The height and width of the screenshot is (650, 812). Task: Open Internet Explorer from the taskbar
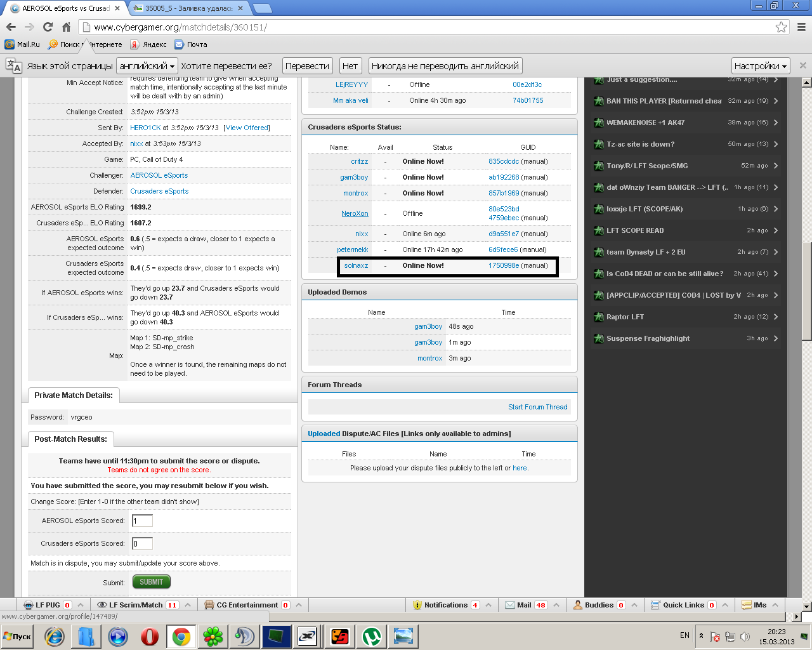[55, 636]
